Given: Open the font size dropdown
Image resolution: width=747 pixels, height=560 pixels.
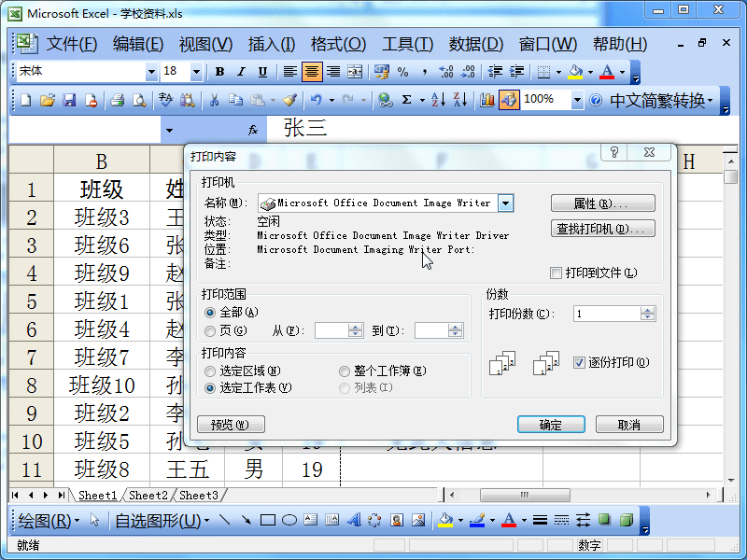Looking at the screenshot, I should pos(196,72).
